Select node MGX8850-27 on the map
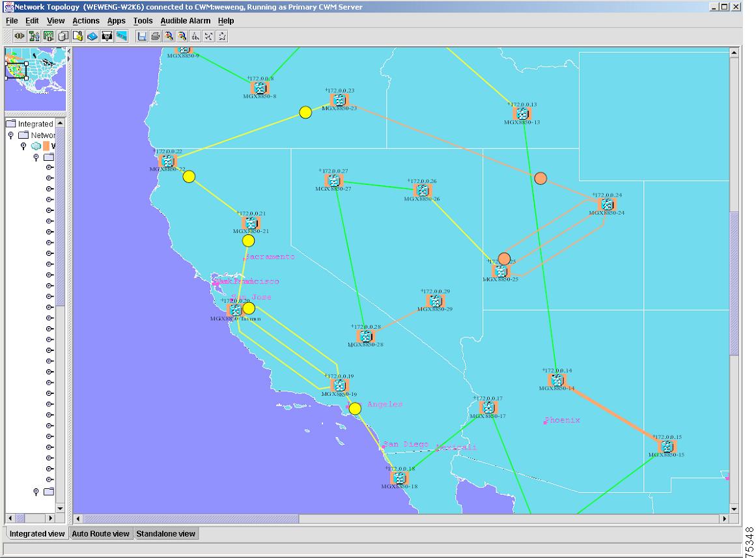Screen dimensions: 756x558 tap(333, 180)
